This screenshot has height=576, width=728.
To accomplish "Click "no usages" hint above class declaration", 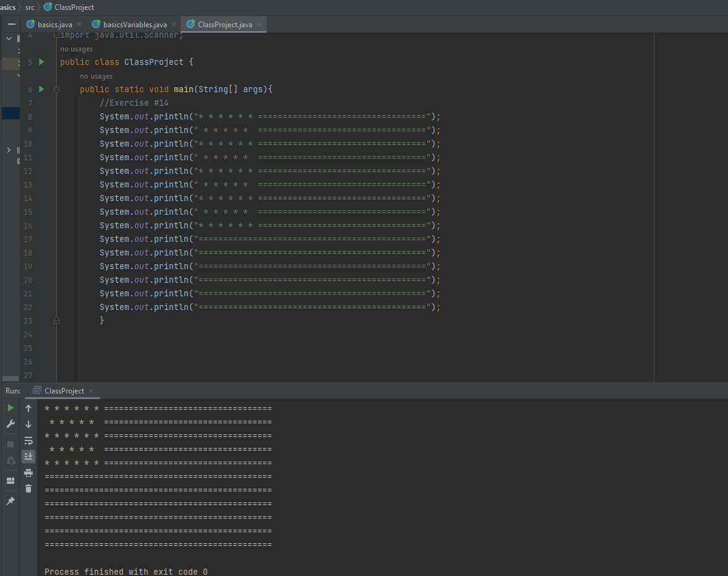I will 76,49.
